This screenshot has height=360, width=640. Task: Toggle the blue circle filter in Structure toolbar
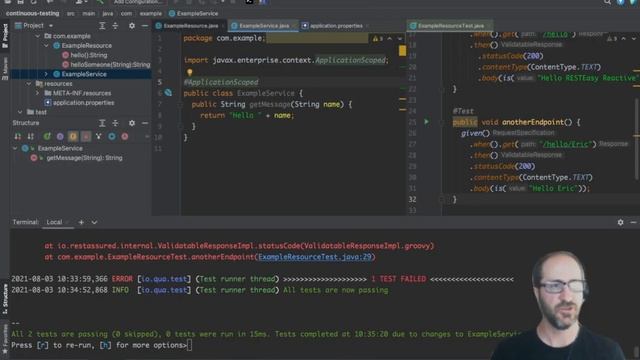click(x=112, y=136)
